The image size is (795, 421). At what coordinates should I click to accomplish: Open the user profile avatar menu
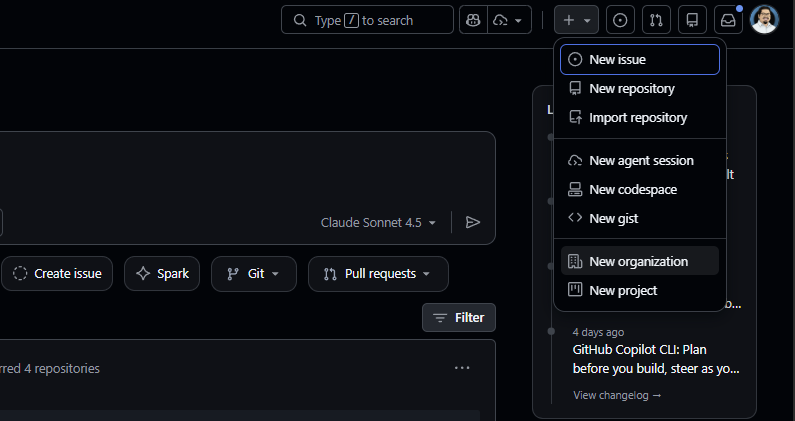coord(764,20)
